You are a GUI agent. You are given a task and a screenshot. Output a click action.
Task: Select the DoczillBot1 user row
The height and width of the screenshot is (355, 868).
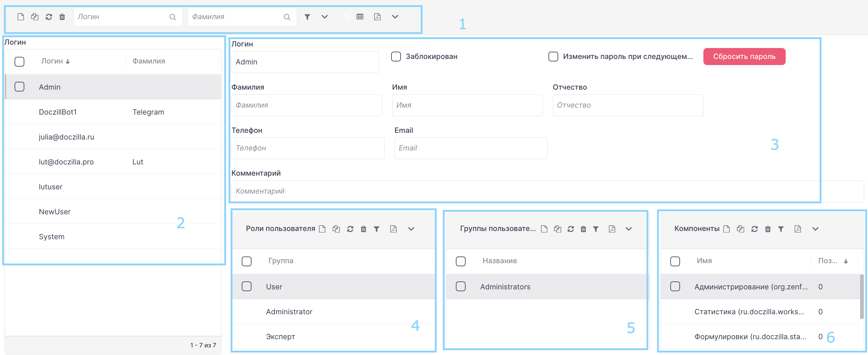pos(113,112)
